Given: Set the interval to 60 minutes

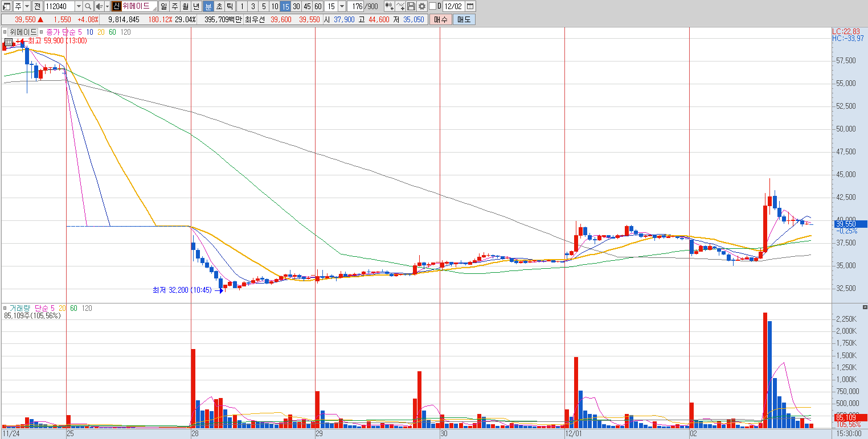Looking at the screenshot, I should pos(318,6).
